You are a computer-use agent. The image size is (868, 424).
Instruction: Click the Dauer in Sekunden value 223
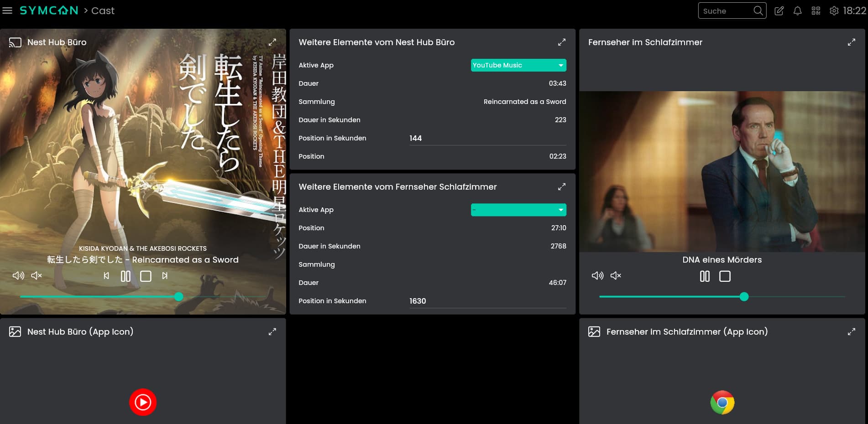[x=560, y=120]
